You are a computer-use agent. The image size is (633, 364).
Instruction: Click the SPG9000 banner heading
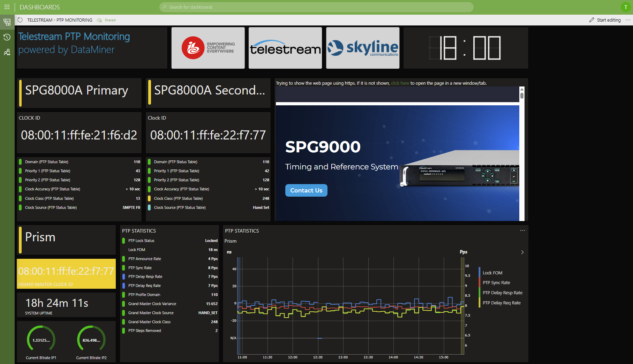(x=323, y=147)
